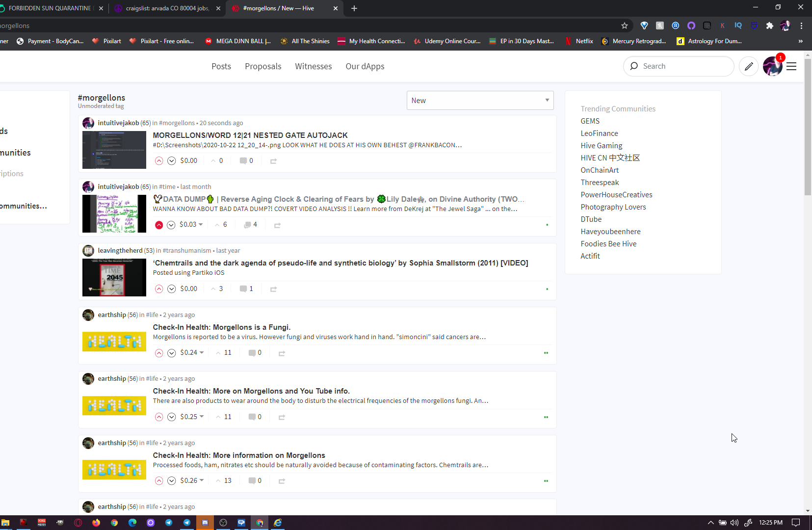Expand payout details for $0.24 post
The width and height of the screenshot is (812, 530).
[202, 352]
